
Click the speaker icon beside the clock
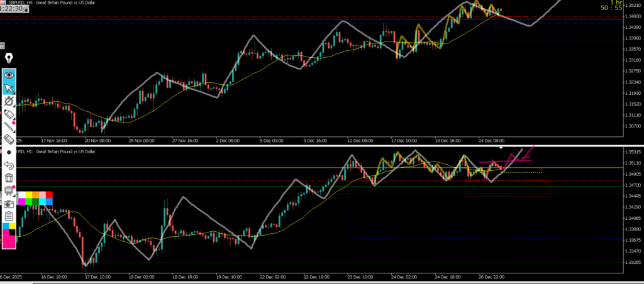coord(26,10)
